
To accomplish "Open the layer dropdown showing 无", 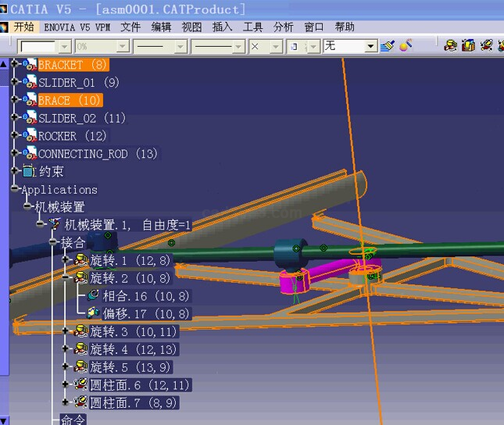I will tap(371, 47).
